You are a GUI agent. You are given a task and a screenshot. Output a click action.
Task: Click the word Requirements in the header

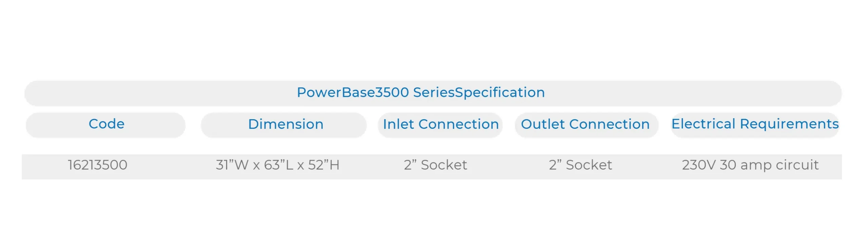click(789, 124)
